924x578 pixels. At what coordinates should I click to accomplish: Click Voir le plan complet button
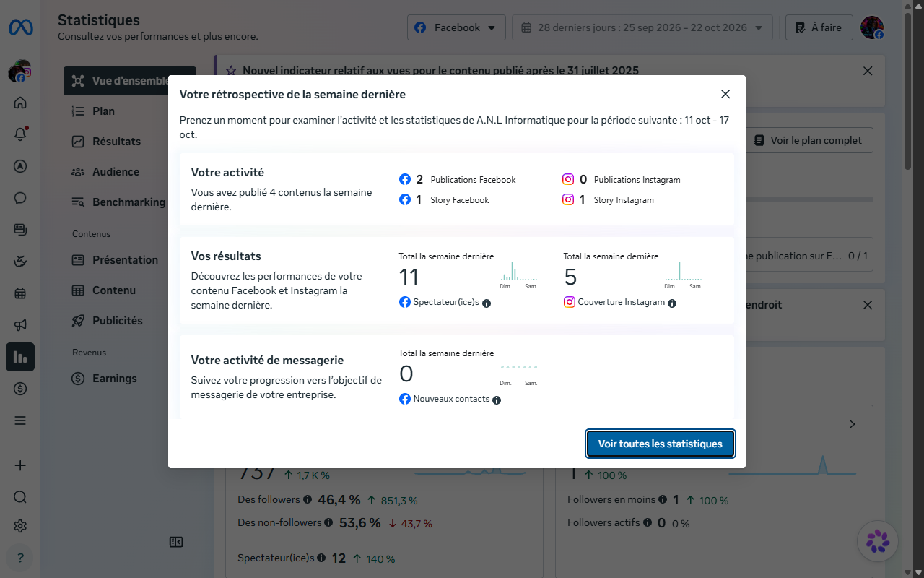808,140
